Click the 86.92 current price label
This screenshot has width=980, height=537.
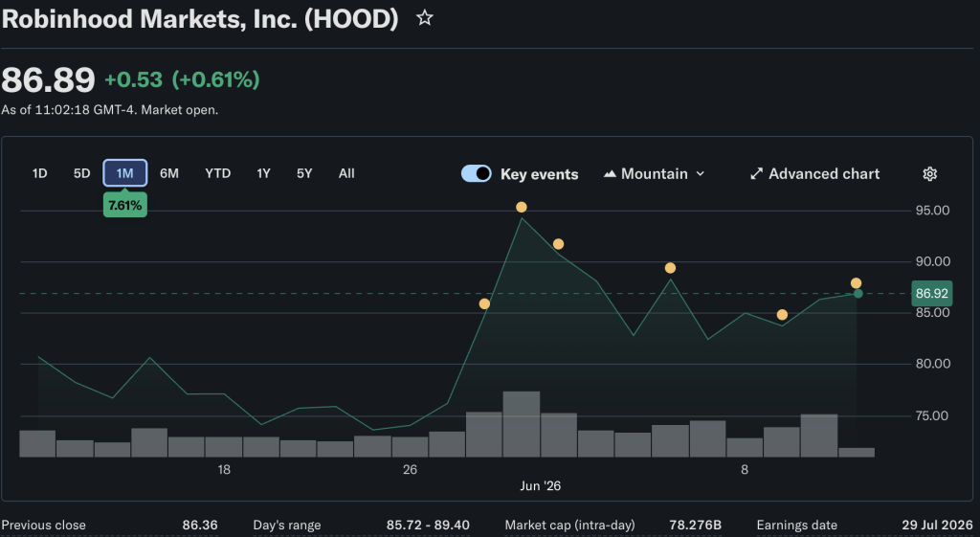pos(932,293)
